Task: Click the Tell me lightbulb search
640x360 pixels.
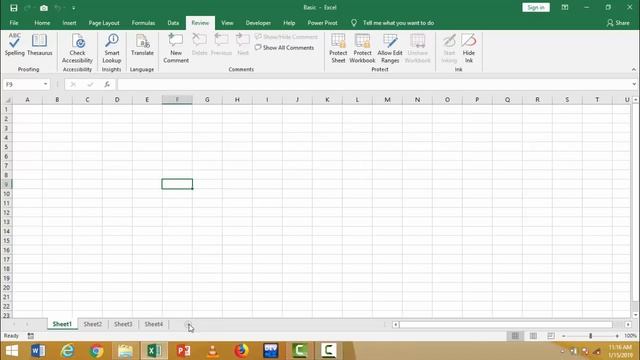Action: [x=353, y=23]
